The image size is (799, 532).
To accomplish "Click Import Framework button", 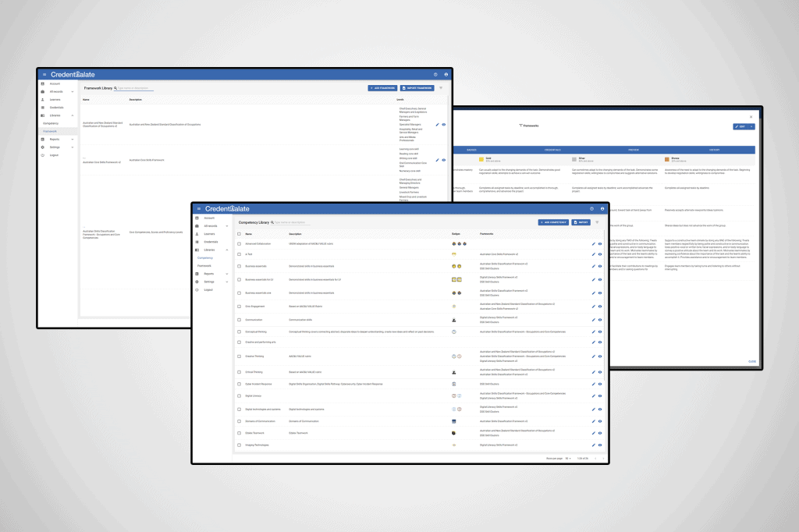I will (417, 88).
